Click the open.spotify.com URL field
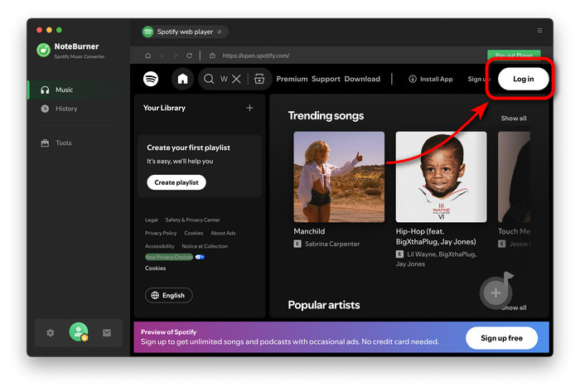The height and width of the screenshot is (392, 580). point(256,56)
